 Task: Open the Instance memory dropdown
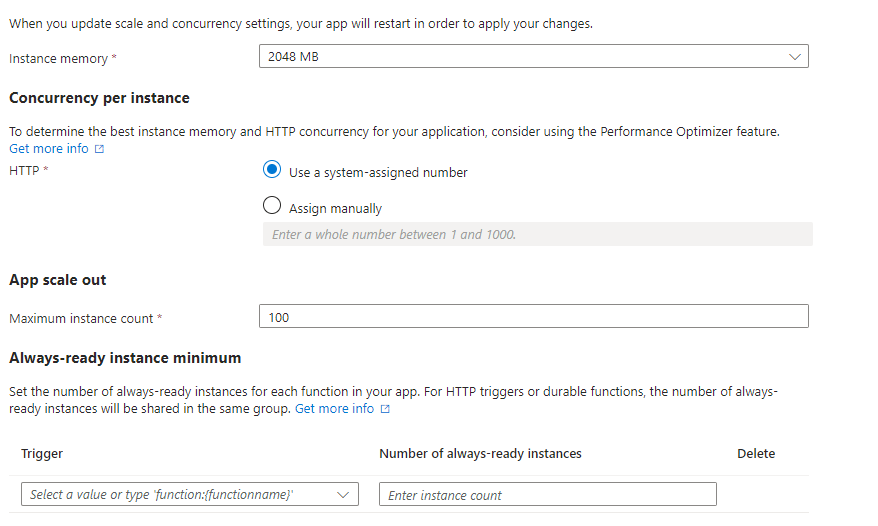533,57
